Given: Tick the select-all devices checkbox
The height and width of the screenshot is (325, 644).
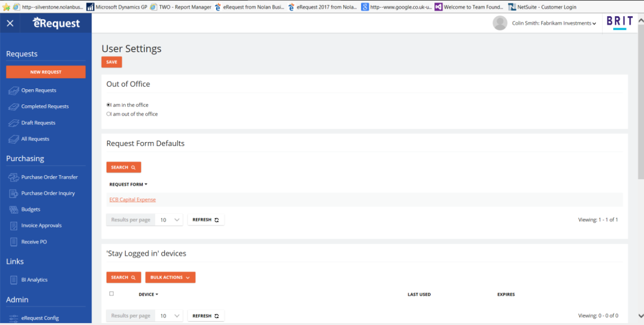Looking at the screenshot, I should tap(111, 294).
